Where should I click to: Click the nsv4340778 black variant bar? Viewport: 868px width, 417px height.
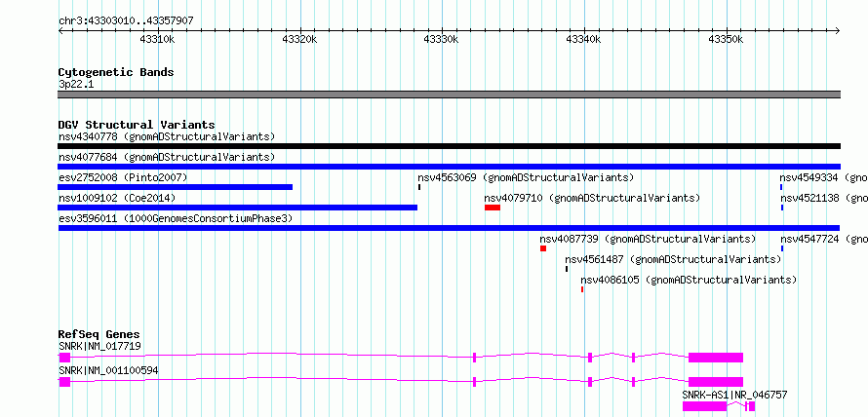[x=449, y=146]
